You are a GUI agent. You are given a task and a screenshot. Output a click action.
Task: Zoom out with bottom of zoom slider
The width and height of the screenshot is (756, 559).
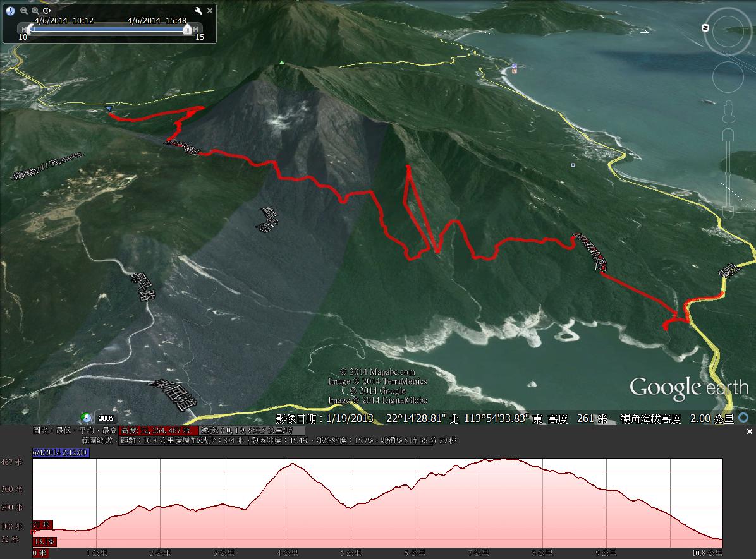pos(728,212)
